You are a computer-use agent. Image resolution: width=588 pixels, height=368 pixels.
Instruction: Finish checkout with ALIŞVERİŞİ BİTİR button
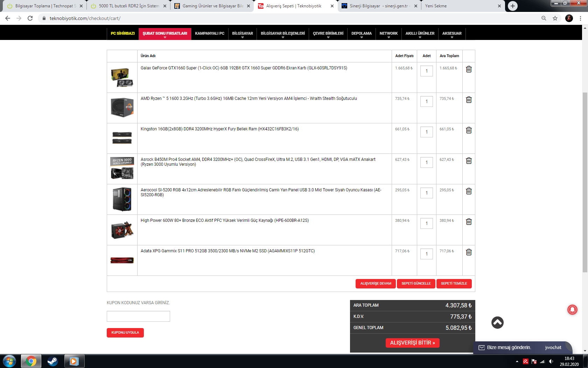[x=413, y=343]
